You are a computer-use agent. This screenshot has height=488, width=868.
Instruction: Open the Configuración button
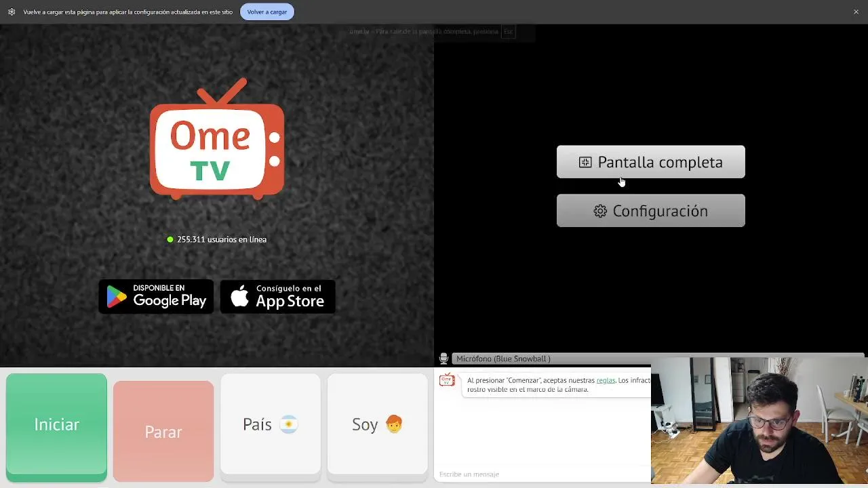pyautogui.click(x=650, y=211)
